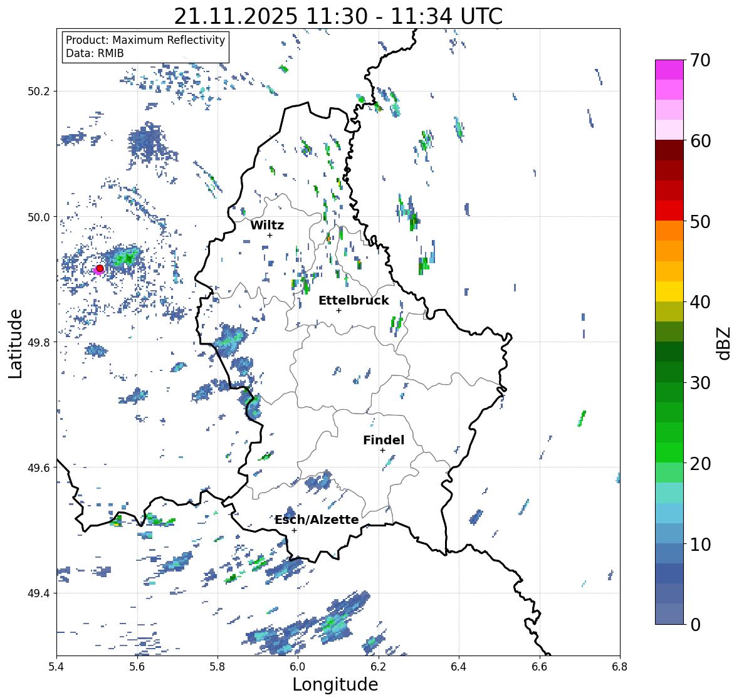This screenshot has width=739, height=700.
Task: Click the 5.8 longitude tick label
Action: [x=218, y=667]
